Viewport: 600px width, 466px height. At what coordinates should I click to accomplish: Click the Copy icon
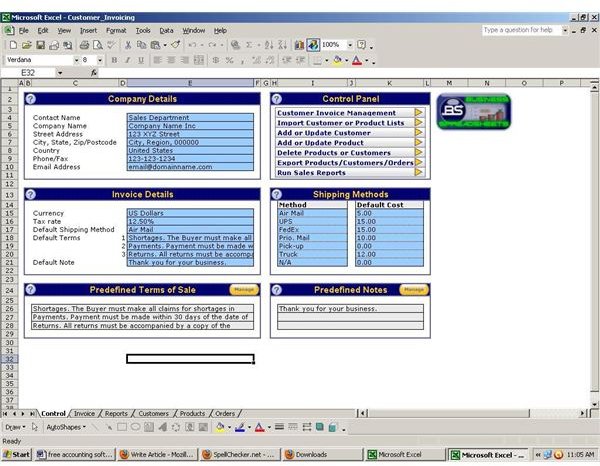pos(141,45)
